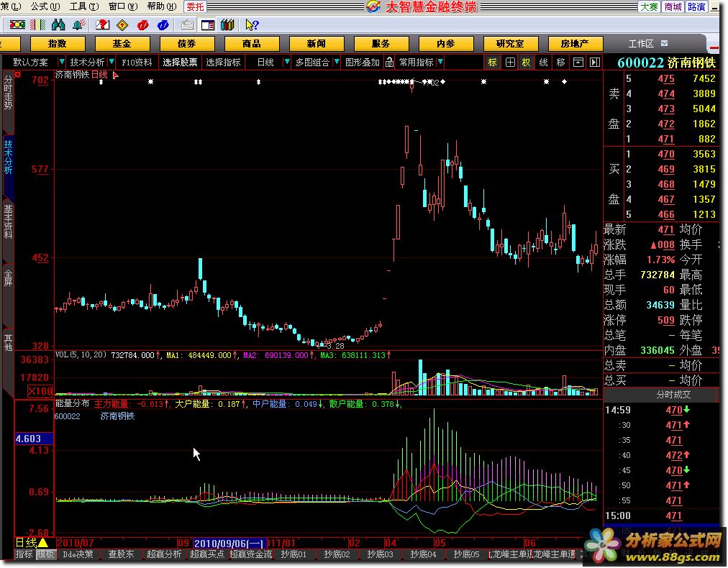Toggle the 线 drawing line button

coord(543,62)
